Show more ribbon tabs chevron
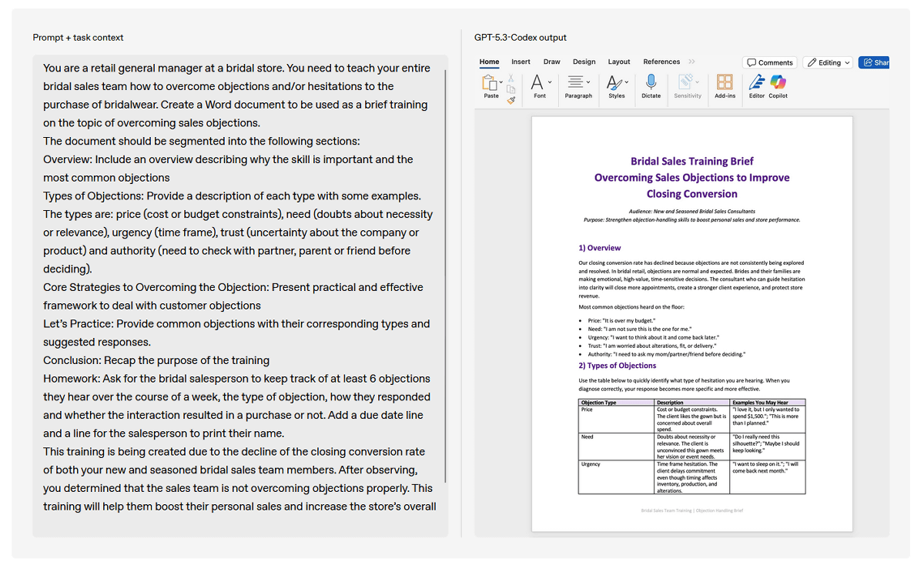 691,62
